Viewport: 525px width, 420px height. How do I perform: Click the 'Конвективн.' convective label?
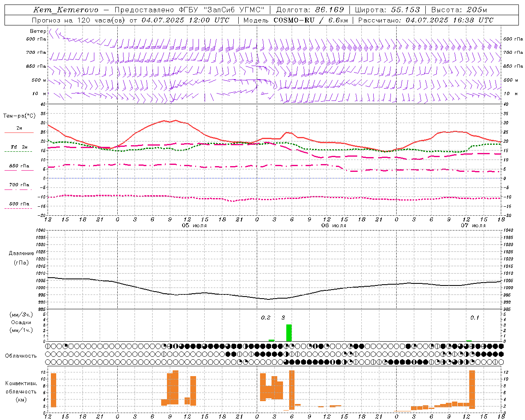click(x=21, y=383)
